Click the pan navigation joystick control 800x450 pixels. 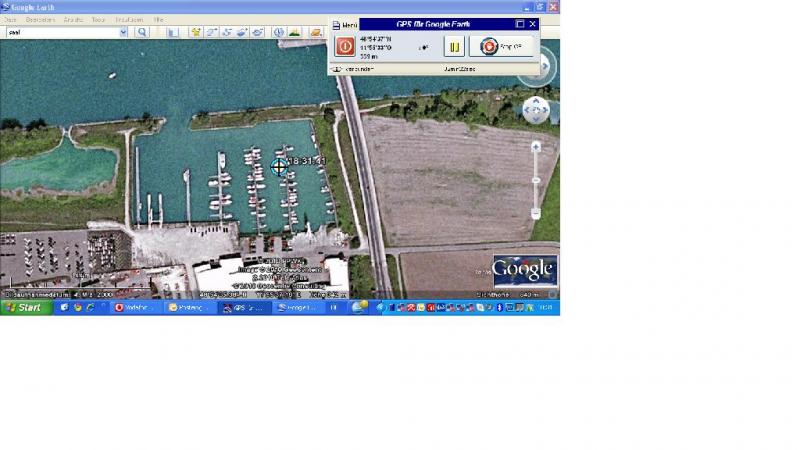click(x=536, y=109)
